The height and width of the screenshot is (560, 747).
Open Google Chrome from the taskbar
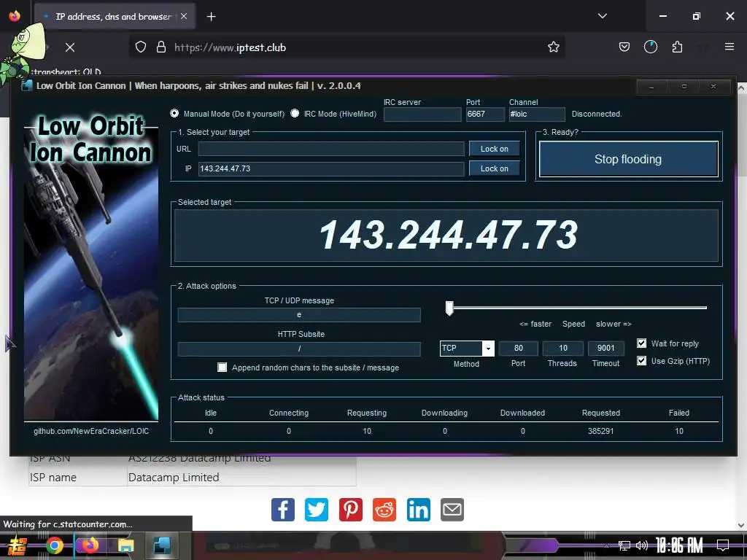[x=54, y=545]
